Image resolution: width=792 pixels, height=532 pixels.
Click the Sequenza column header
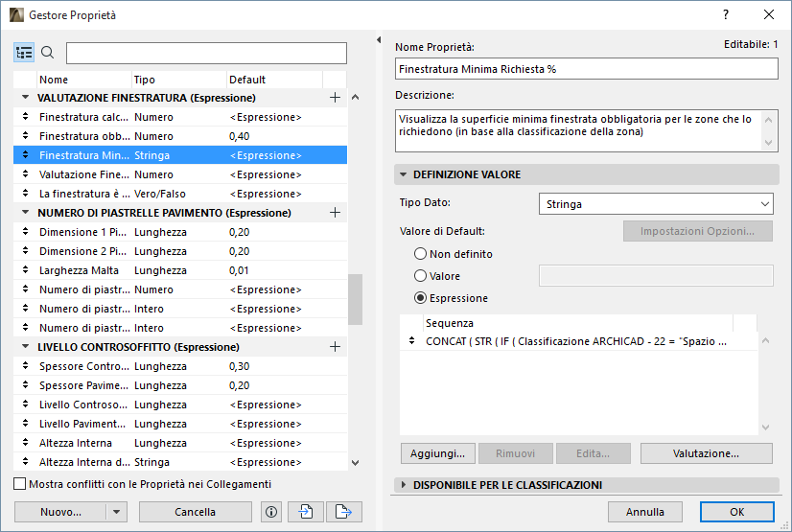[x=578, y=323]
